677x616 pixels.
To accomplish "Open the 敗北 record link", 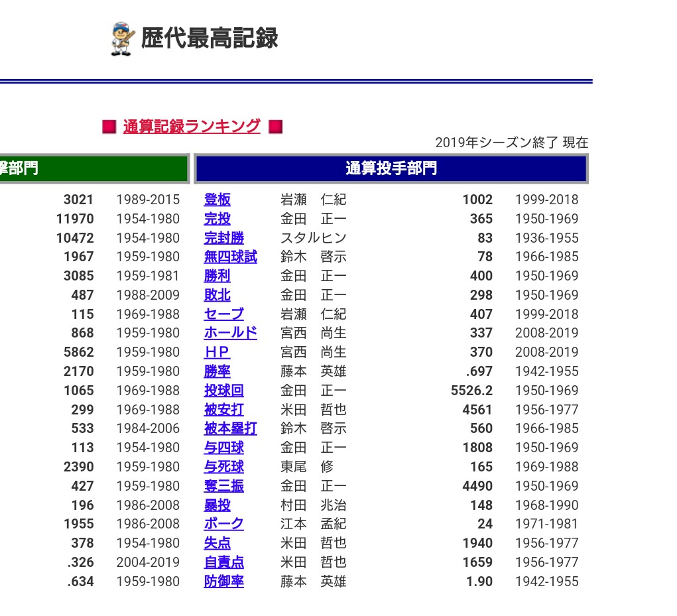I will click(217, 295).
